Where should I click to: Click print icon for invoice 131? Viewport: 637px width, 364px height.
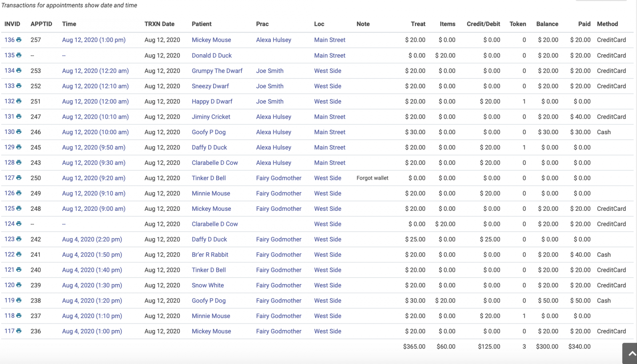pyautogui.click(x=19, y=116)
